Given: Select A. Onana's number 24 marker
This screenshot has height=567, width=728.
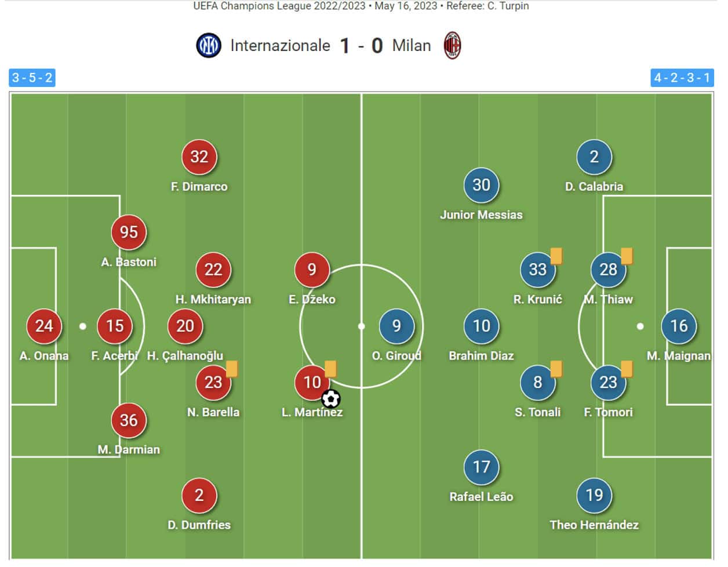Looking at the screenshot, I should point(44,326).
